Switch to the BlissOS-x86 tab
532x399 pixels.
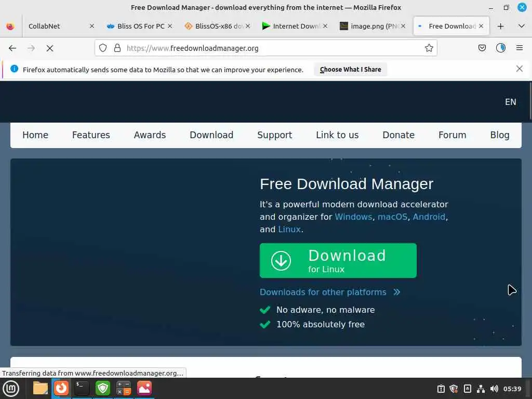coord(217,26)
